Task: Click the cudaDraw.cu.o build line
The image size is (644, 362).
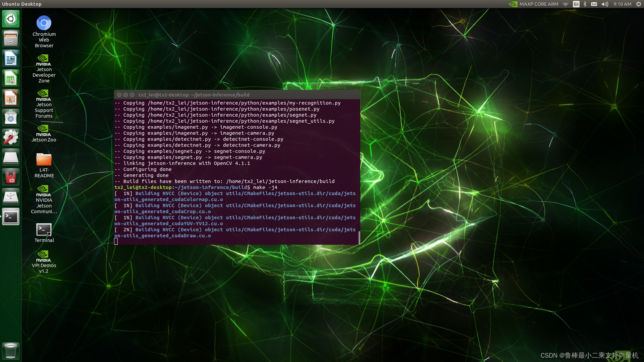Action: click(235, 233)
